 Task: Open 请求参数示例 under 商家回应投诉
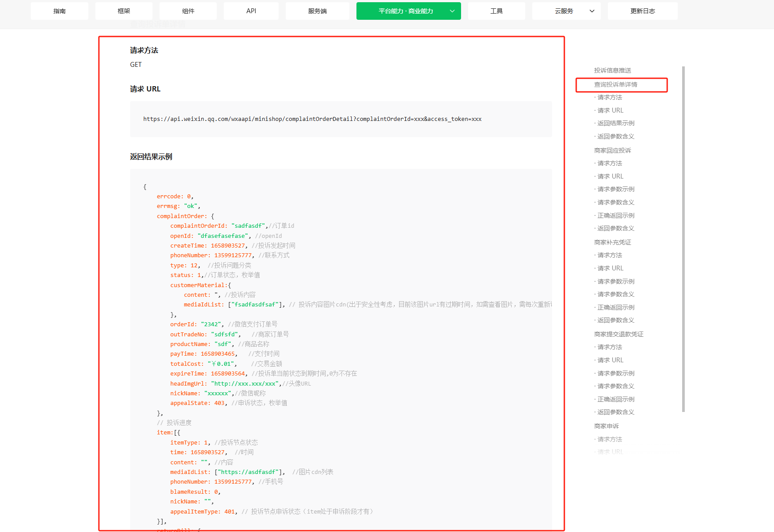click(x=616, y=189)
